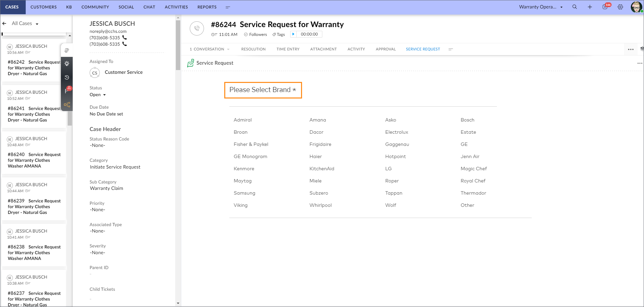Click the Severity -None- value

(x=97, y=253)
